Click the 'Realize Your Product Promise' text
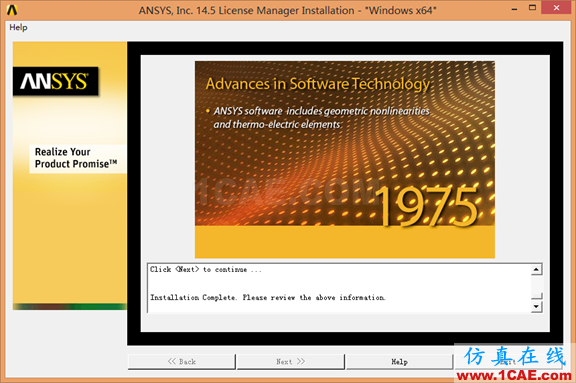 (x=76, y=158)
